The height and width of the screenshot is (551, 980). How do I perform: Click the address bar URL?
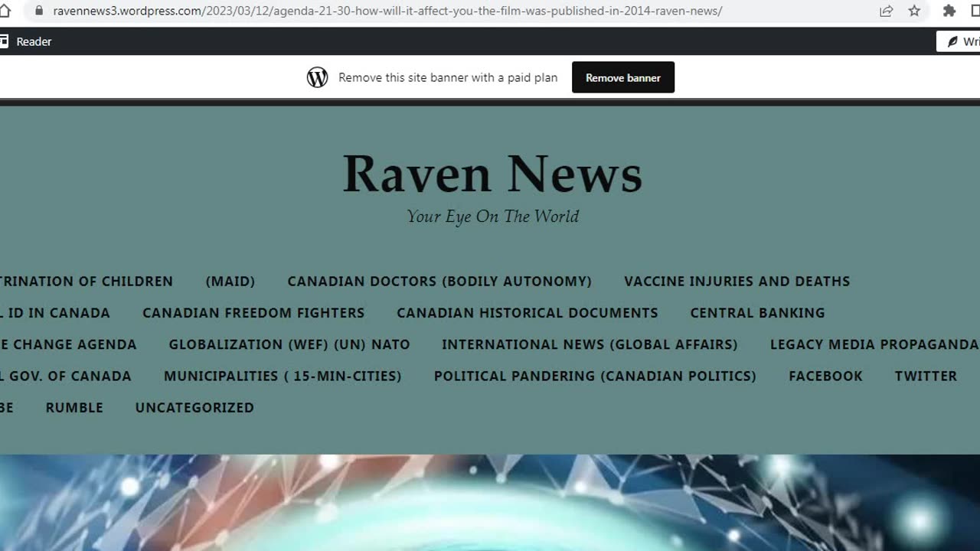click(387, 11)
